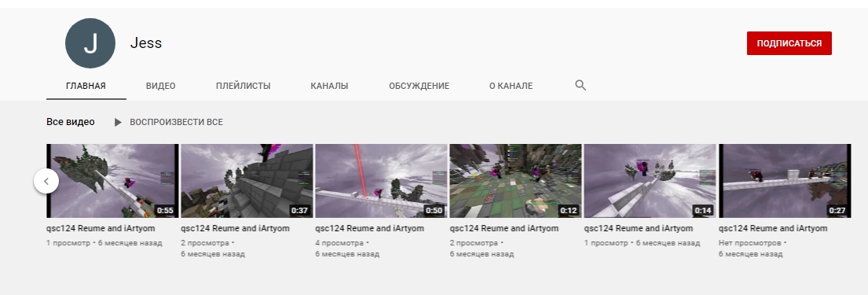Go to the Каналы tab
Viewport: 868px width, 295px height.
329,86
